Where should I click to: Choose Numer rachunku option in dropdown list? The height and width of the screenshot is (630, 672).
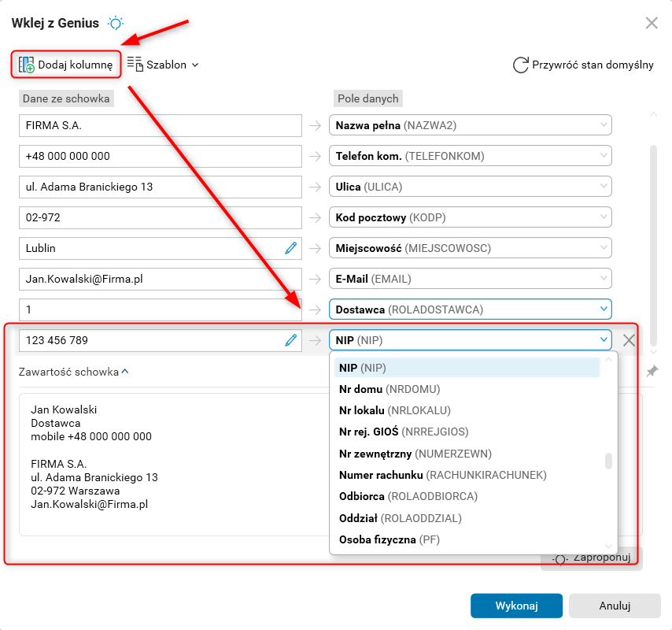pyautogui.click(x=442, y=475)
